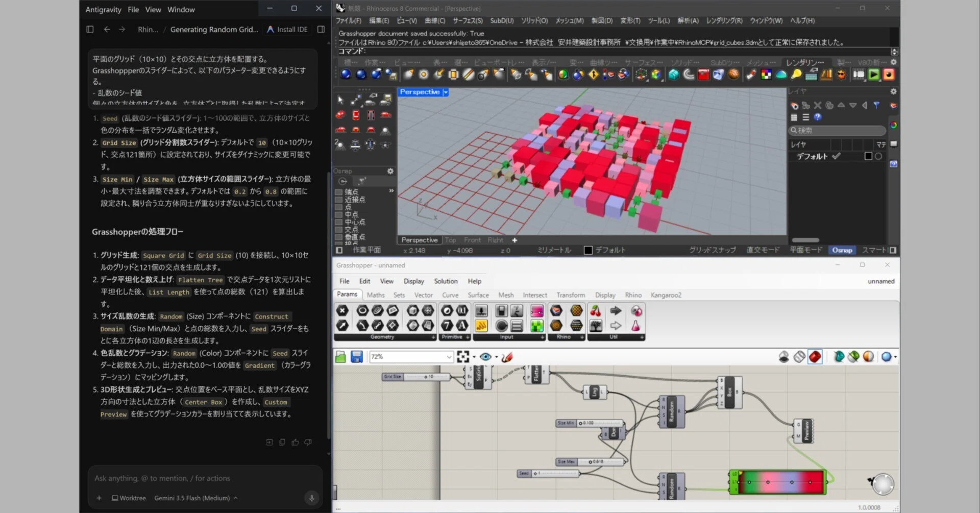Pick the pink Gradient component in Input group
The height and width of the screenshot is (513, 980).
coord(536,311)
